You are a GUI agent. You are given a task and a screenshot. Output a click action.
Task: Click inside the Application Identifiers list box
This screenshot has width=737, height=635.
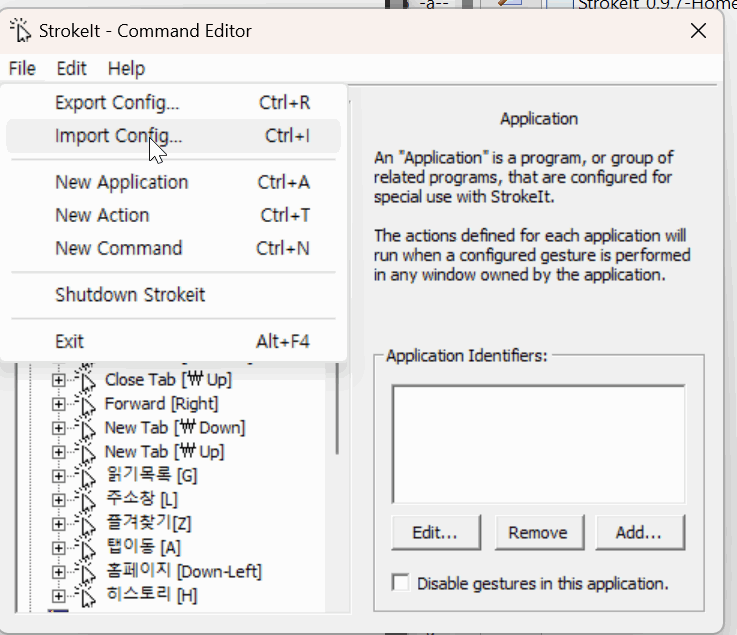[x=538, y=444]
